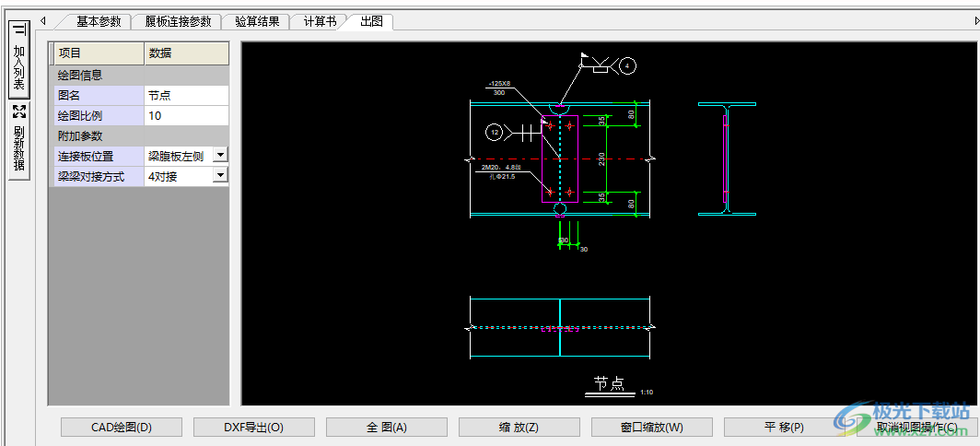Go to the 验算结果 tab
The height and width of the screenshot is (446, 980).
point(257,21)
